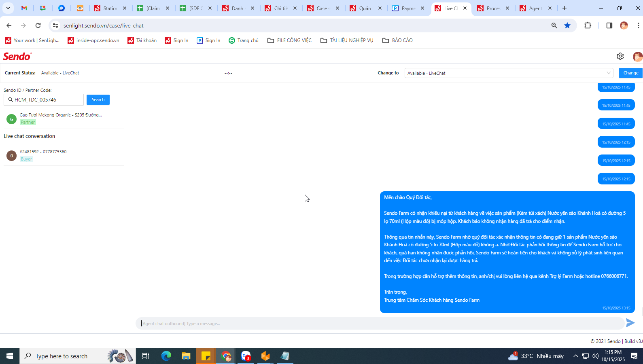Image resolution: width=643 pixels, height=364 pixels.
Task: Open the Sendo user avatar menu
Action: point(638,57)
